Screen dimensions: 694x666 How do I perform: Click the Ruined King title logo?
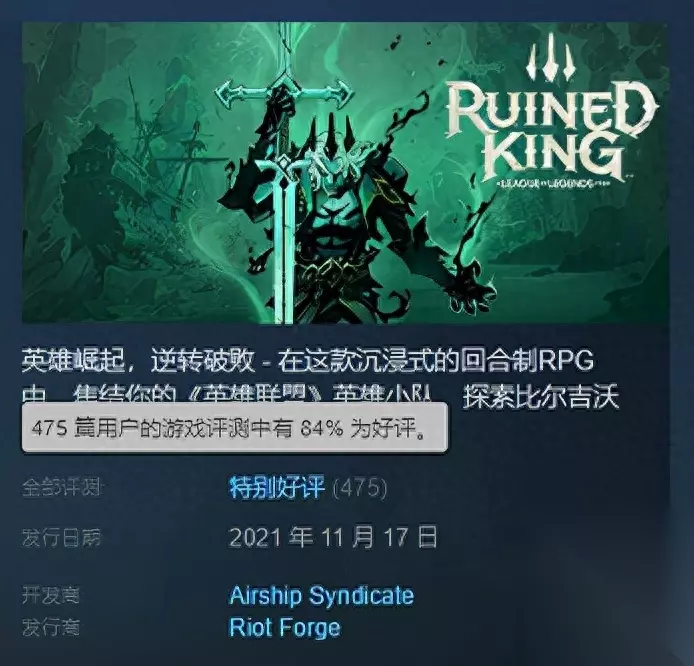[x=552, y=130]
